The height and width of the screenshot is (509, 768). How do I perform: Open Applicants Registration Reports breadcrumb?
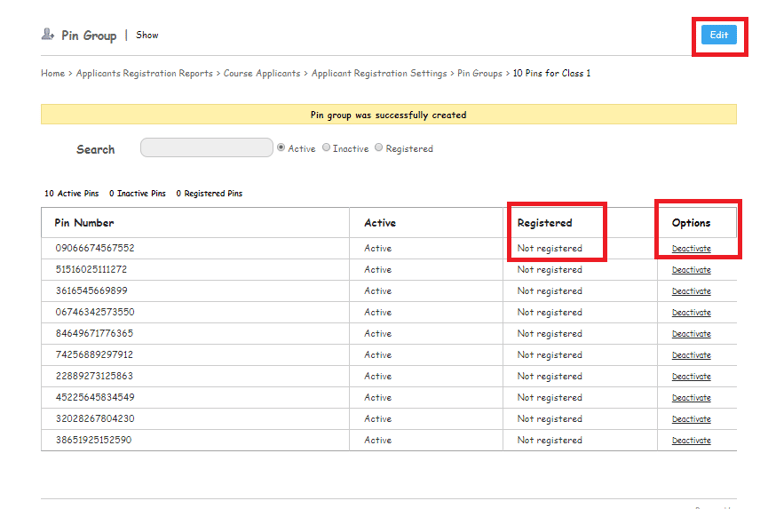point(144,73)
